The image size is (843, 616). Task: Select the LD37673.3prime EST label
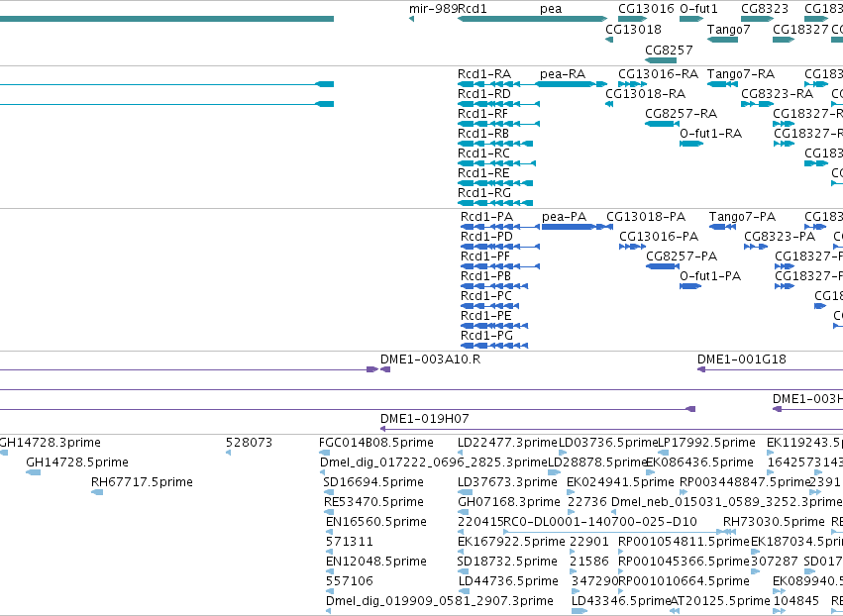[x=507, y=482]
